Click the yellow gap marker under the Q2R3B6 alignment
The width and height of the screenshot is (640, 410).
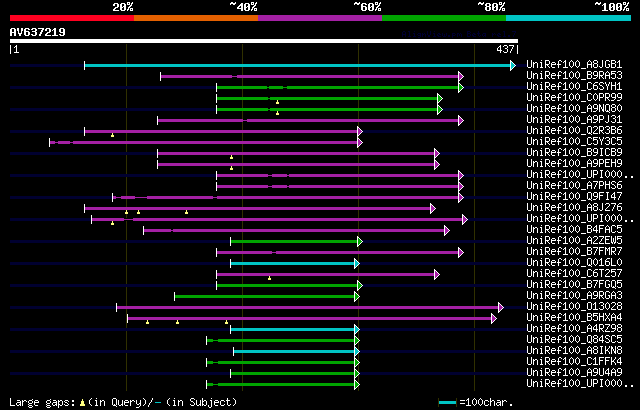click(113, 135)
